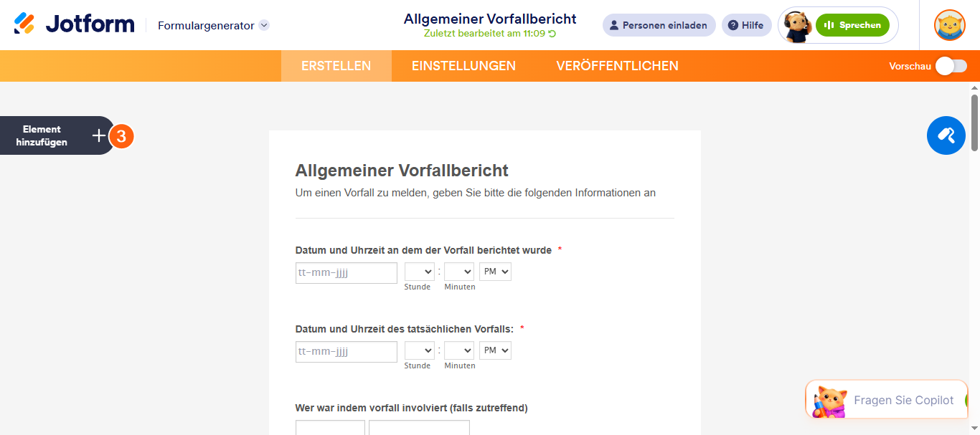Screen dimensions: 980x435
Task: Toggle the Vorschau preview switch
Action: [x=951, y=66]
